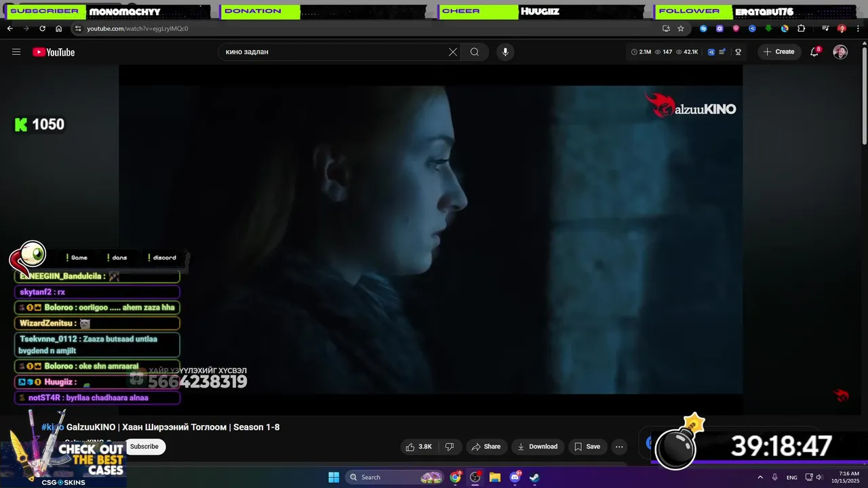
Task: Open Steam from the taskbar
Action: [x=534, y=477]
